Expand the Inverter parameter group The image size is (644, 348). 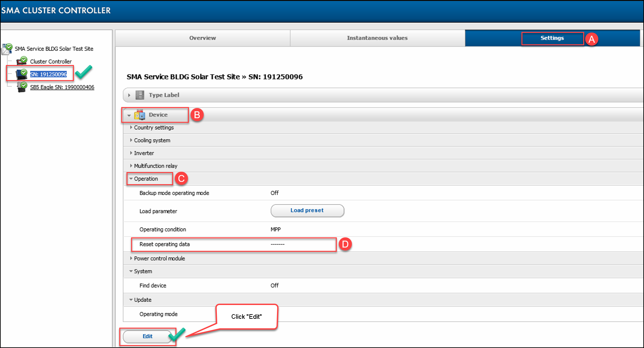[131, 153]
